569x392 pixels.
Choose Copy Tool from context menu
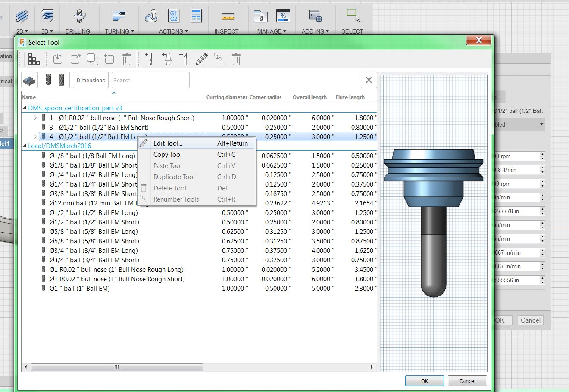tap(168, 155)
